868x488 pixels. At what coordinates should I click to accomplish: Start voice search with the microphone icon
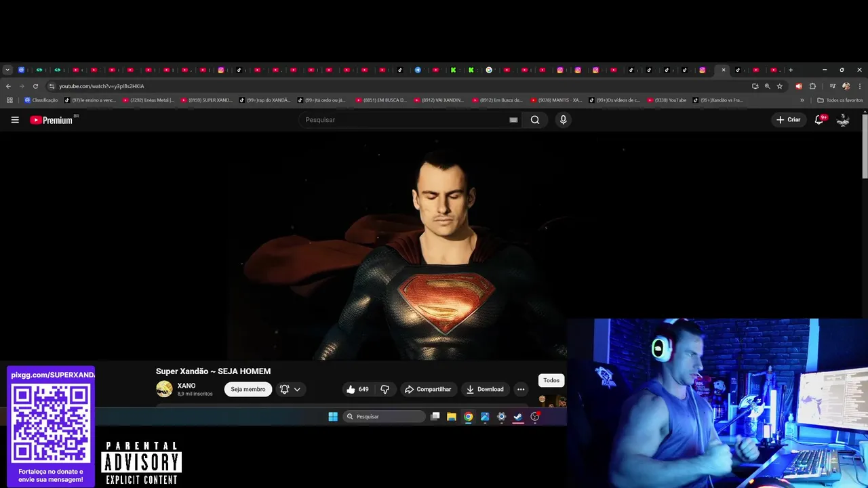(563, 120)
